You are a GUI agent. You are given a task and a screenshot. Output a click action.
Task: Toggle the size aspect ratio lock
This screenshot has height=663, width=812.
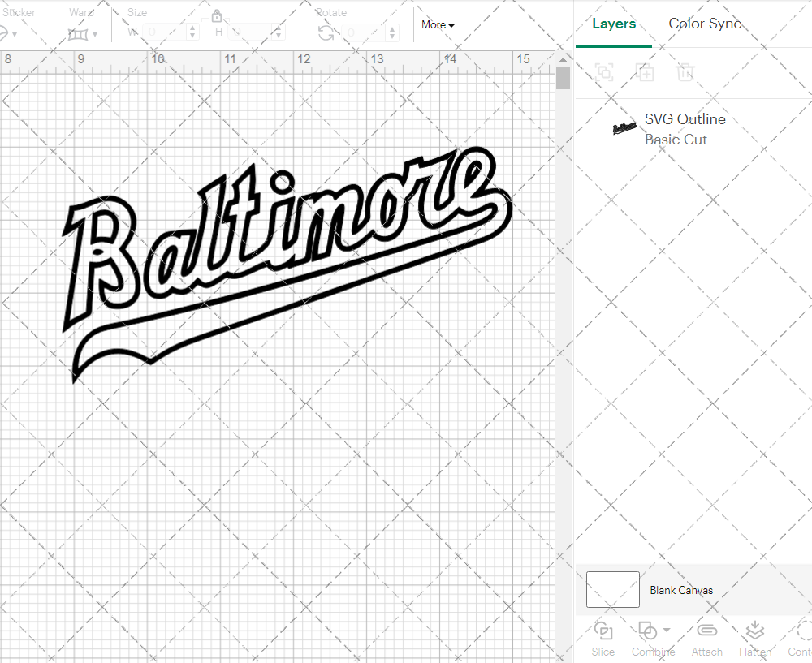point(217,16)
